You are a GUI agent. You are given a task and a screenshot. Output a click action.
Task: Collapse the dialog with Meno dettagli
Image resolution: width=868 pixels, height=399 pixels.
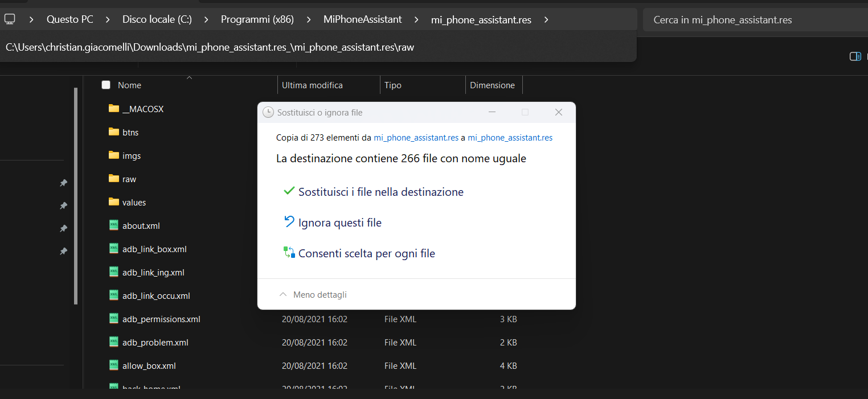(313, 295)
